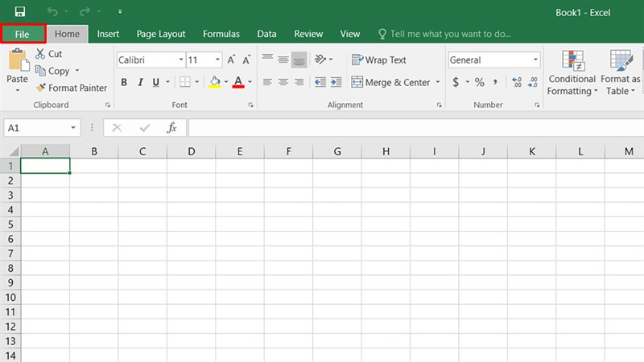Expand the Merge & Center options arrow
The height and width of the screenshot is (362, 644).
pos(438,82)
